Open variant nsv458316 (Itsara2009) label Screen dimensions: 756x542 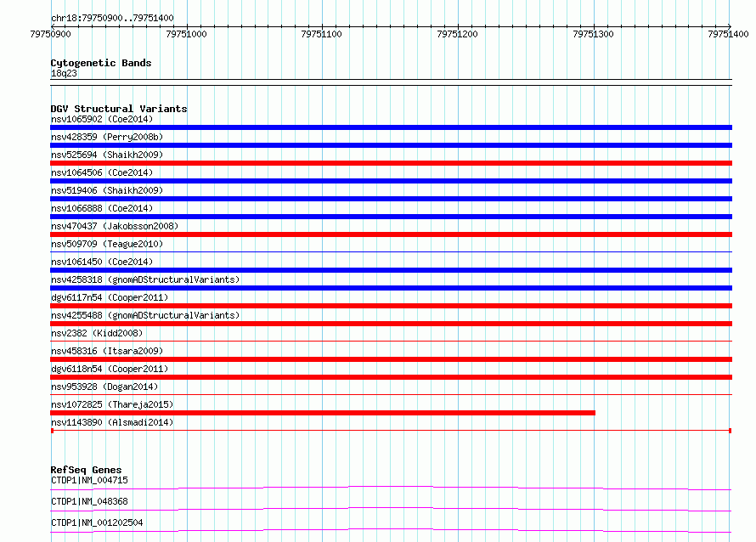click(107, 351)
